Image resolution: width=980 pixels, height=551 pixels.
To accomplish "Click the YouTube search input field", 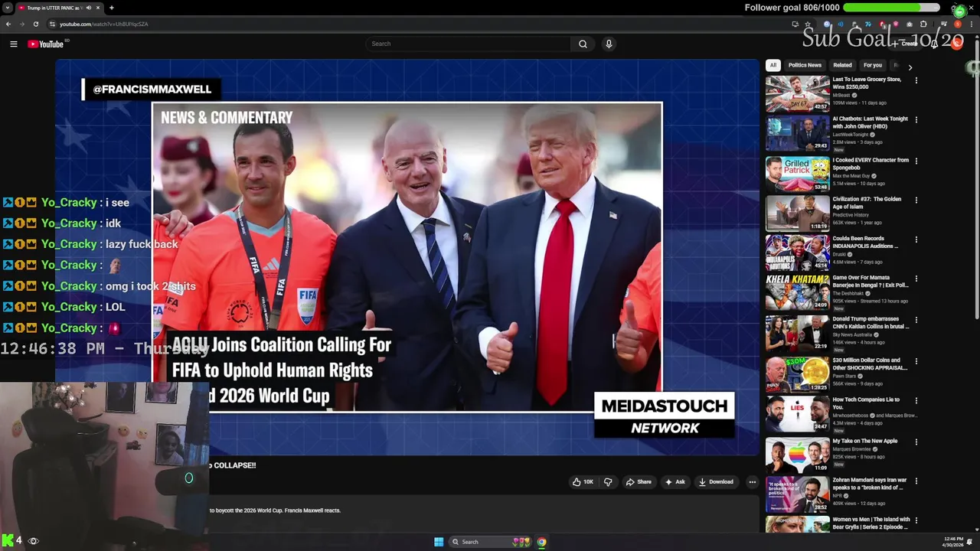I will (x=468, y=44).
